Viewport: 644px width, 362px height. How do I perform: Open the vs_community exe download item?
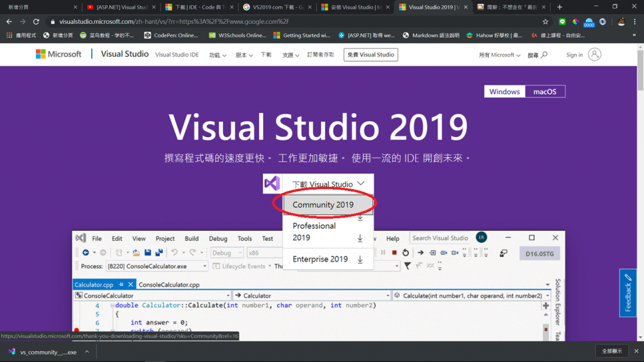(43, 352)
